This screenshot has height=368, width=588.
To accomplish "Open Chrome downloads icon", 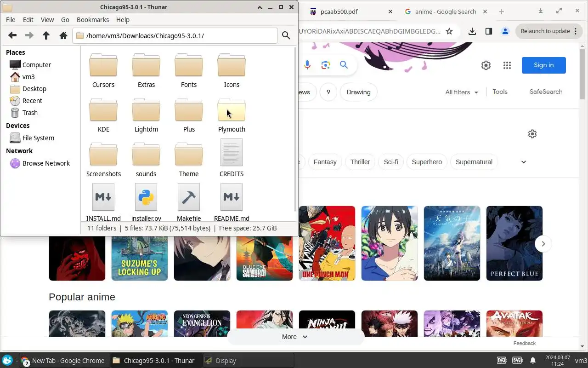I will pos(472,31).
